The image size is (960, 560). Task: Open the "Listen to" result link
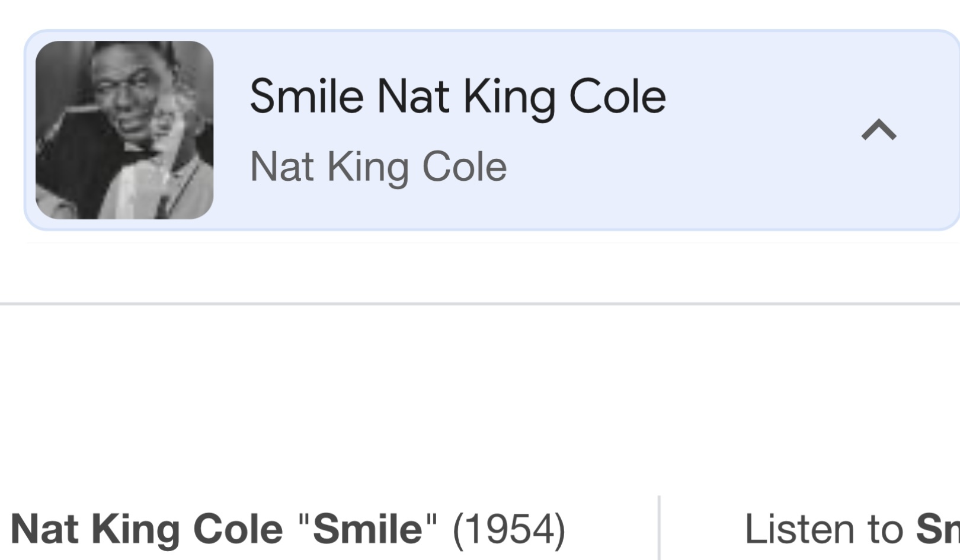click(851, 529)
